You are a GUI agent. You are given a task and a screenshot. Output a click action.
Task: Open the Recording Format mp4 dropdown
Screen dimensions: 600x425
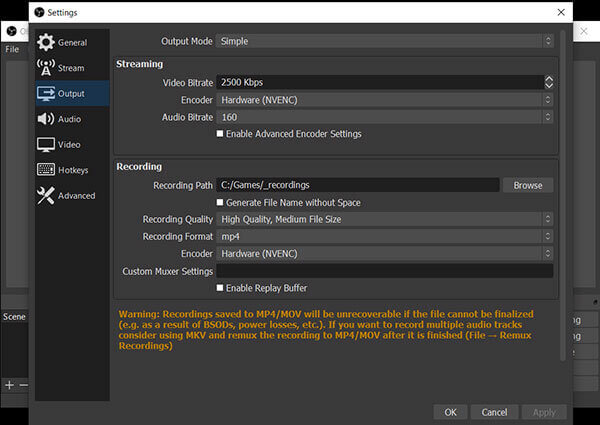(385, 236)
